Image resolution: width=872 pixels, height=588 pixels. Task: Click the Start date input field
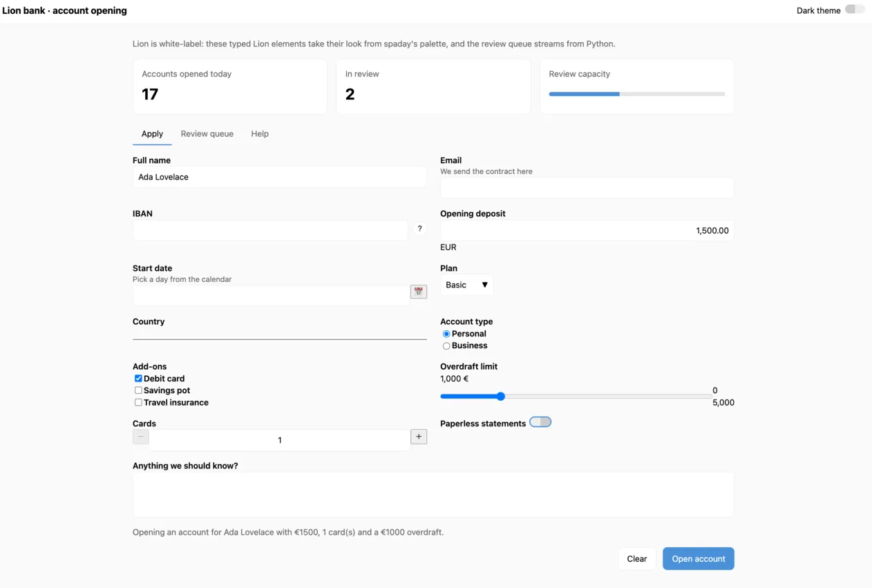click(x=272, y=296)
